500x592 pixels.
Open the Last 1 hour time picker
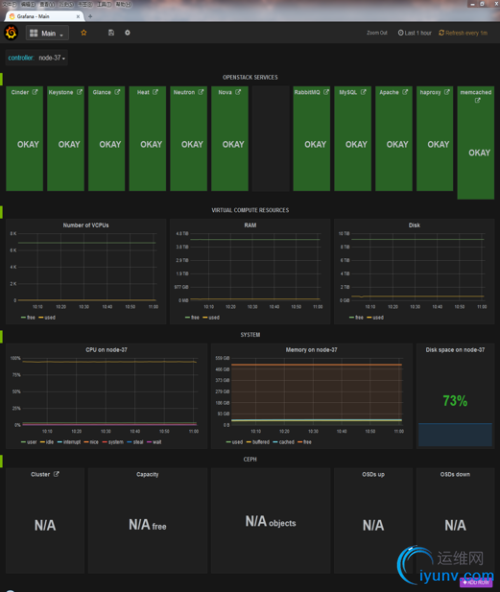point(414,33)
